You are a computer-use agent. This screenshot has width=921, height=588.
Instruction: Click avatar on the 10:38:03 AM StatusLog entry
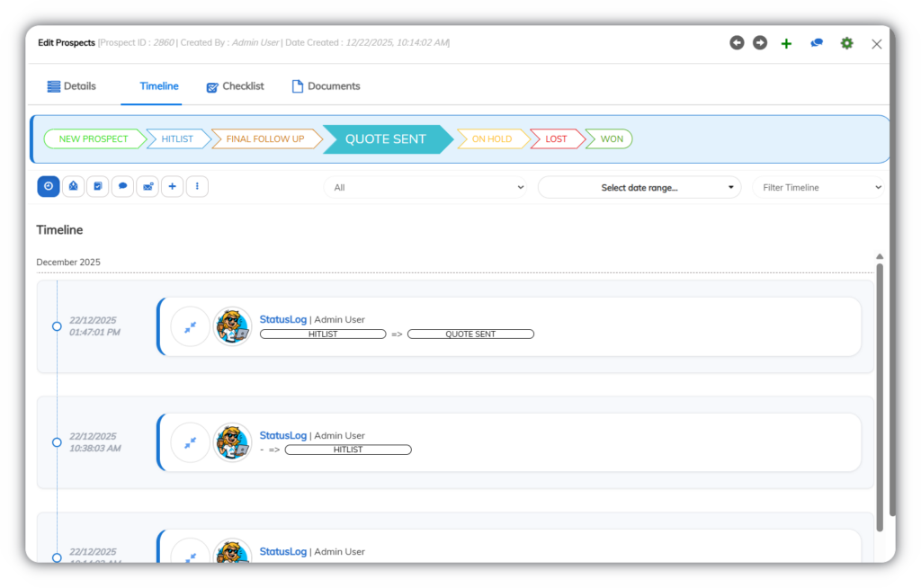point(233,442)
